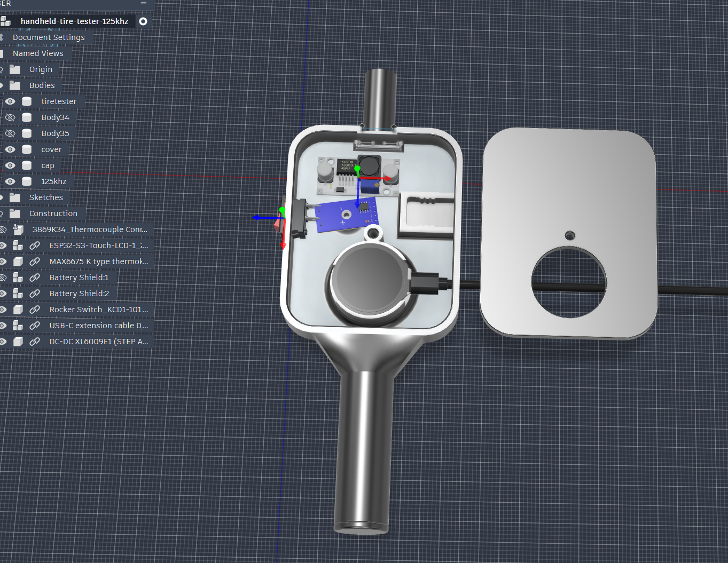
Task: Open Document Settings in the browser
Action: click(49, 37)
